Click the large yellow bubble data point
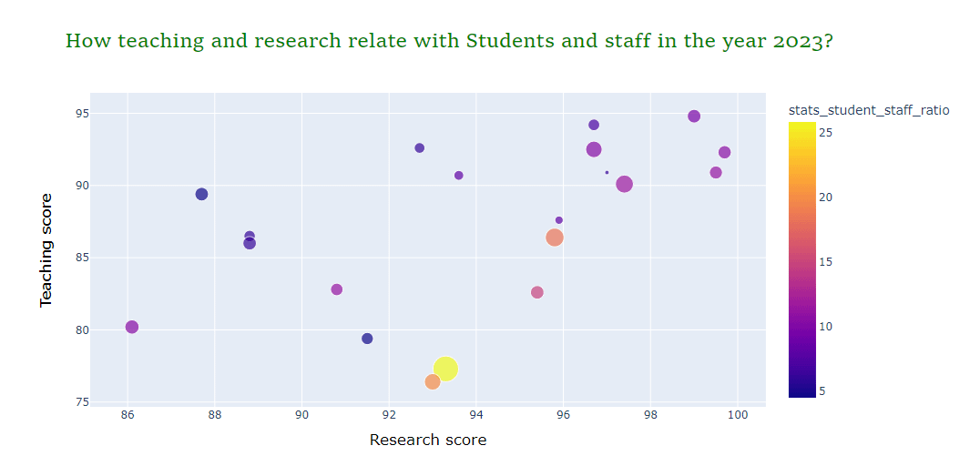 click(x=445, y=369)
